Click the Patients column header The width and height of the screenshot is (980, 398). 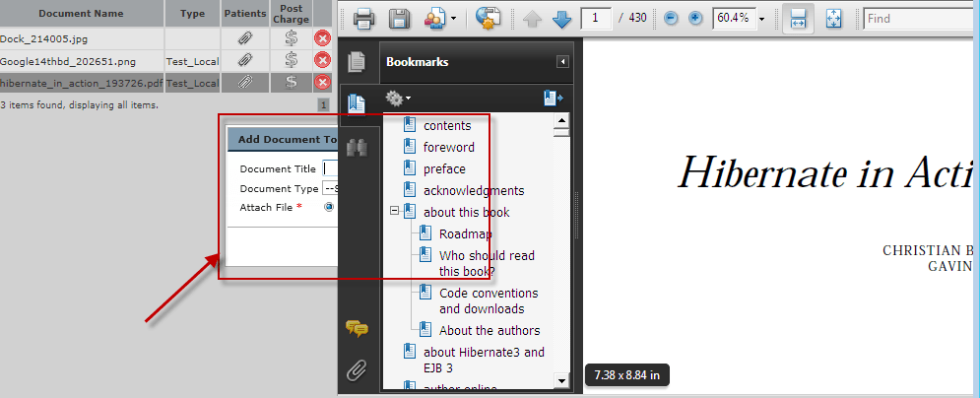[245, 13]
